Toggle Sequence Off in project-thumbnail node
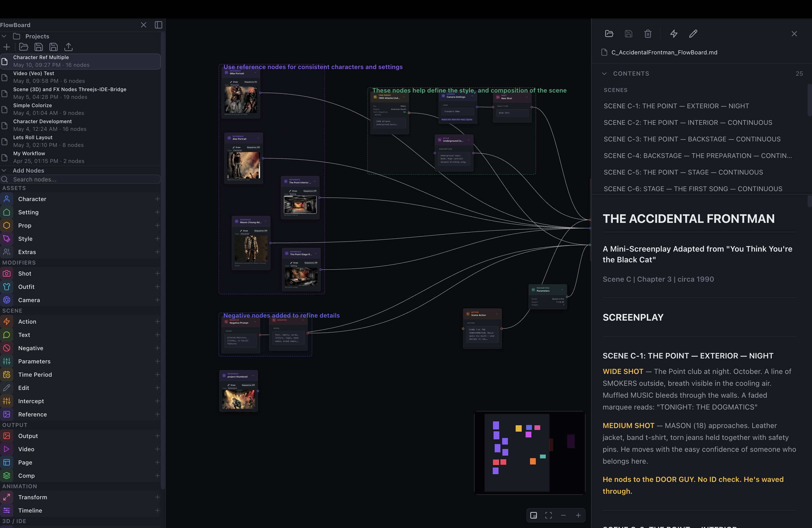The width and height of the screenshot is (812, 528). tap(248, 385)
